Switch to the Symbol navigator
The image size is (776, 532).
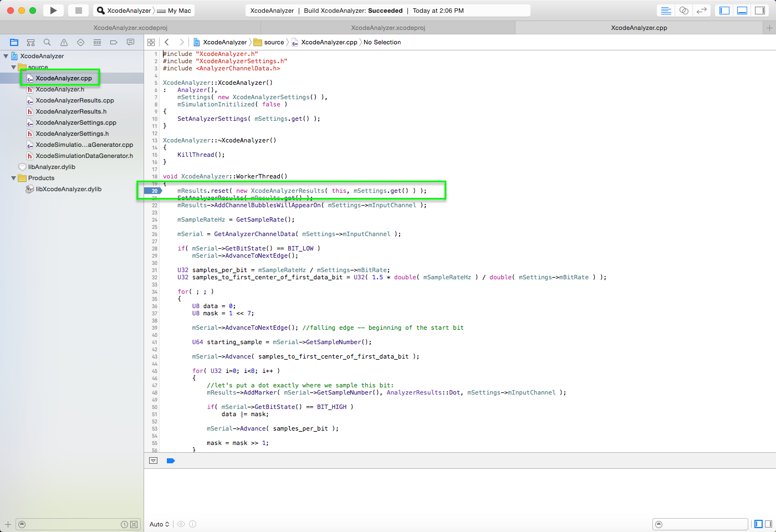[30, 42]
